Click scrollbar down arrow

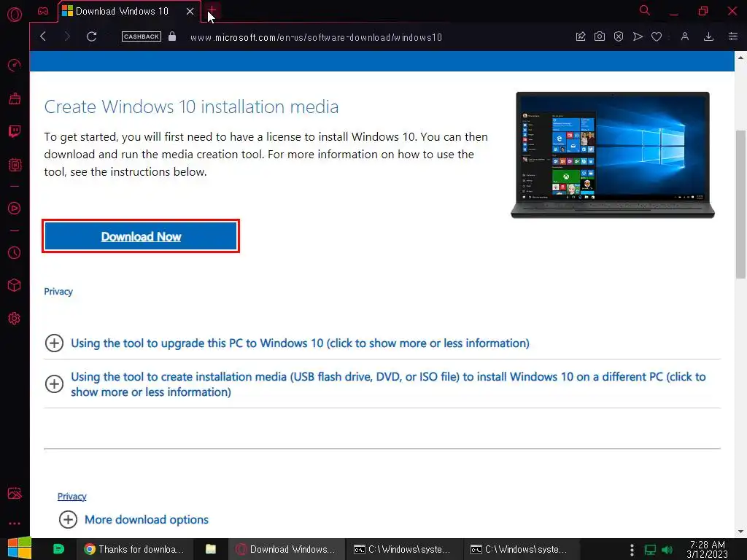(740, 532)
